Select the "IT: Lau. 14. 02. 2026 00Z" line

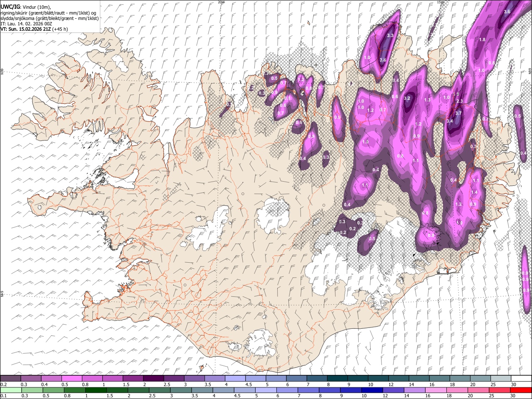26,24
